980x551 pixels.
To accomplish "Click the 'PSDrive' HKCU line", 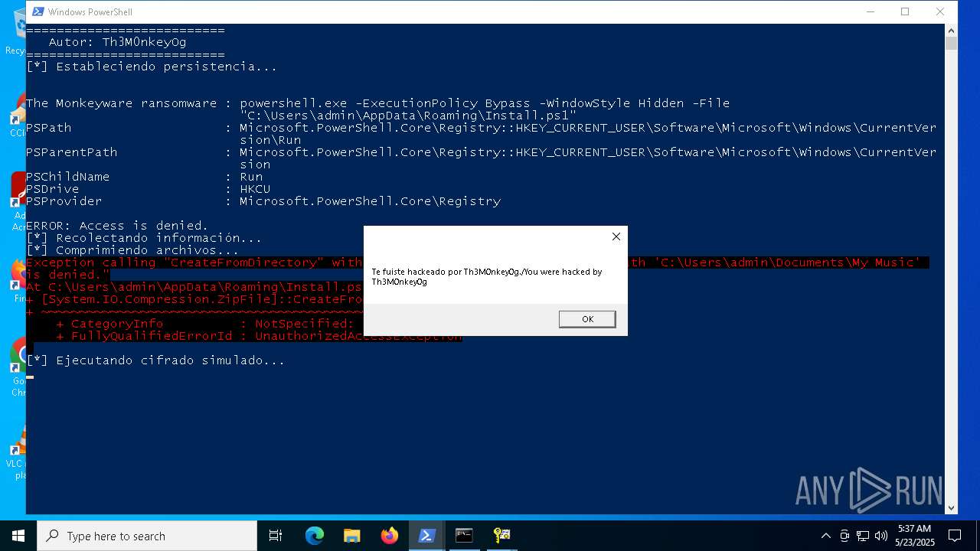I will click(x=148, y=189).
